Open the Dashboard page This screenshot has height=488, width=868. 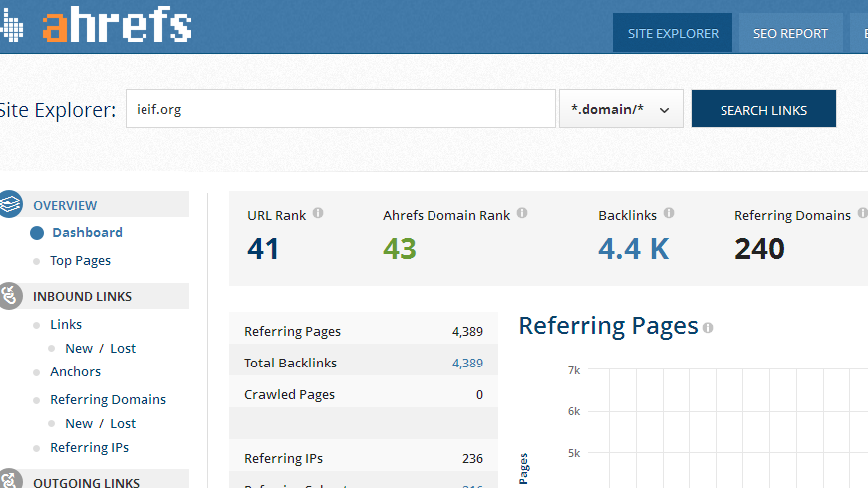click(x=87, y=232)
